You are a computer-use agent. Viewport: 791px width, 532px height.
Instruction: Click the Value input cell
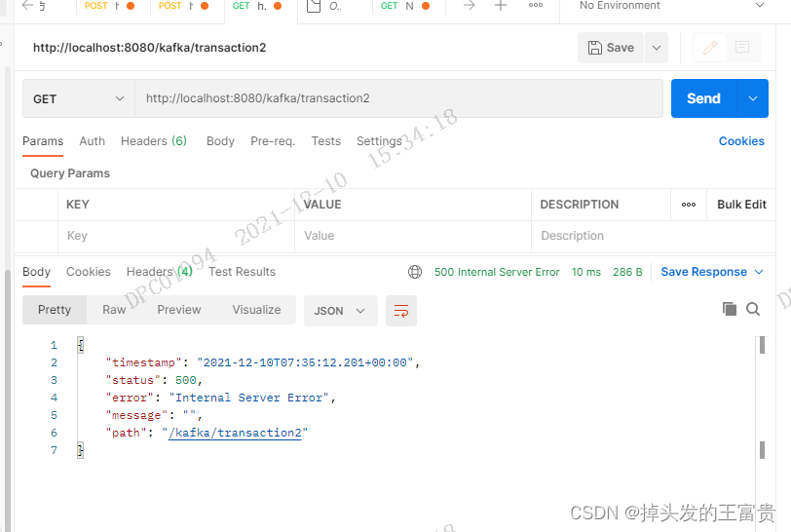(413, 236)
